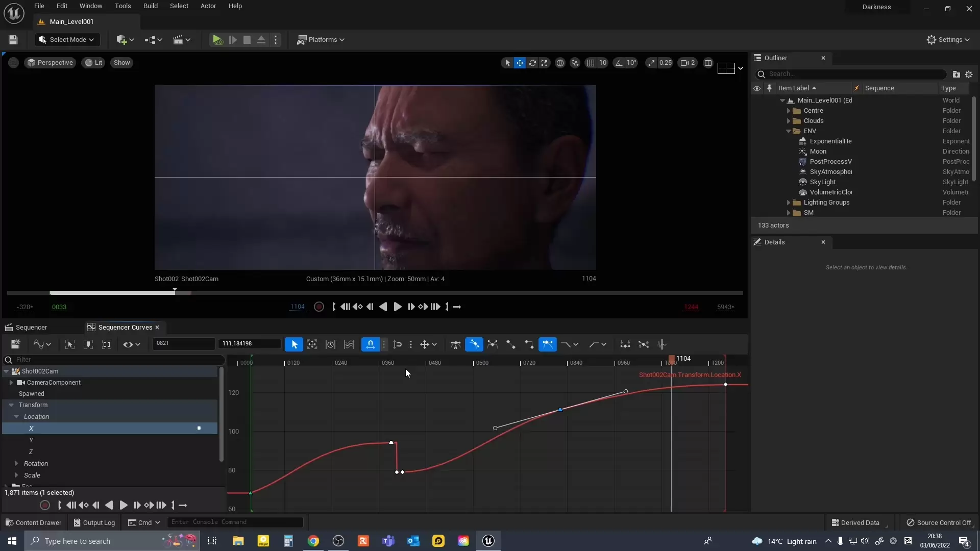Select the Transform tool in the Curve Editor

[312, 344]
